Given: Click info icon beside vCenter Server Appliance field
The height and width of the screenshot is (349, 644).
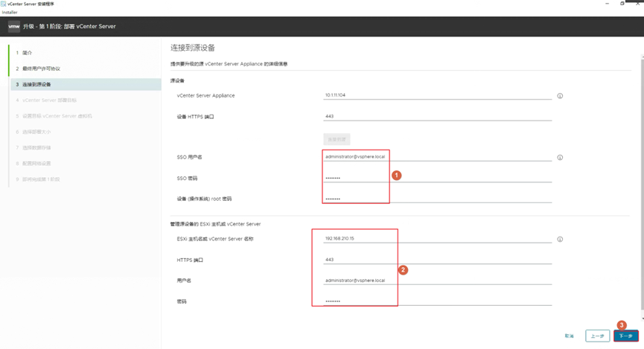Looking at the screenshot, I should 560,96.
